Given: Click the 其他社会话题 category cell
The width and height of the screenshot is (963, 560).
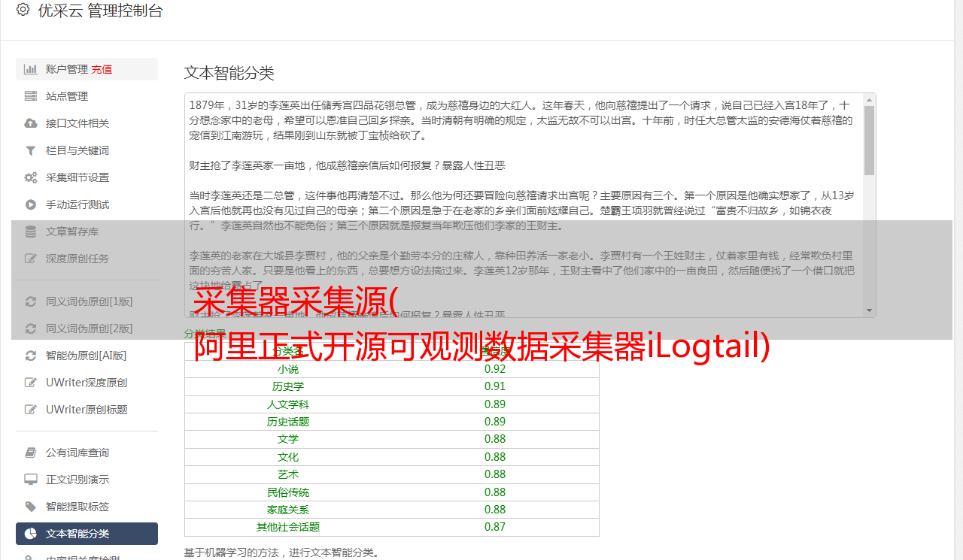Looking at the screenshot, I should click(x=288, y=527).
